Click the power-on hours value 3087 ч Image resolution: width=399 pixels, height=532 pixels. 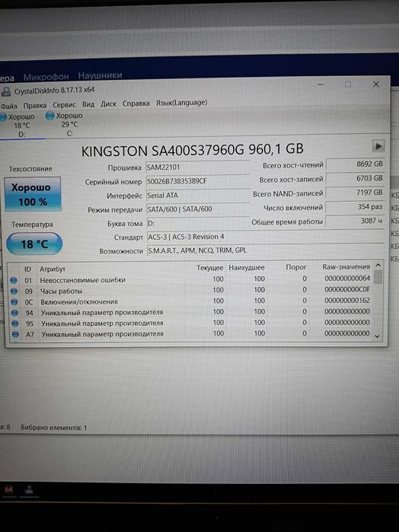click(355, 221)
